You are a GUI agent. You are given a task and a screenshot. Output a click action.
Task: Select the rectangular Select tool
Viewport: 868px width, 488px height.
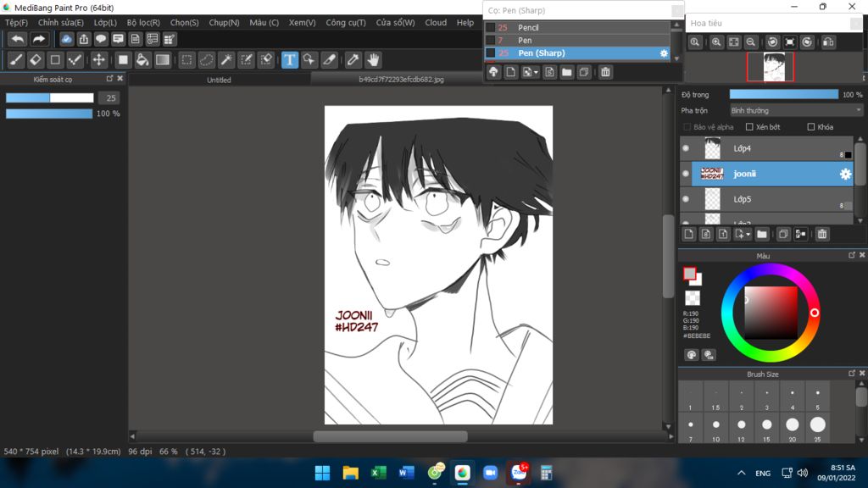187,60
